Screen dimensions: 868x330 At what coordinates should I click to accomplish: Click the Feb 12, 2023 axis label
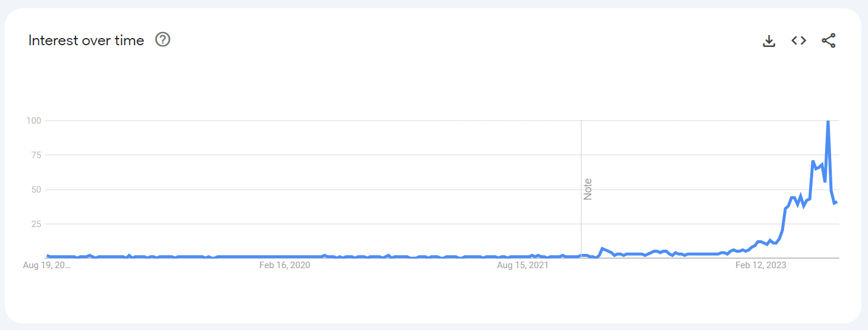coord(760,266)
